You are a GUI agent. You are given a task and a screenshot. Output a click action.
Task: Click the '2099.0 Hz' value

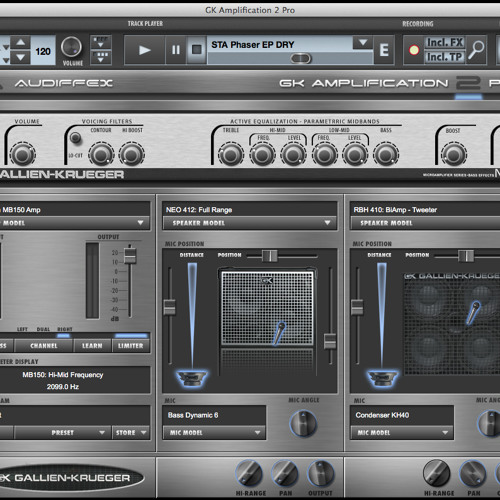tap(63, 387)
